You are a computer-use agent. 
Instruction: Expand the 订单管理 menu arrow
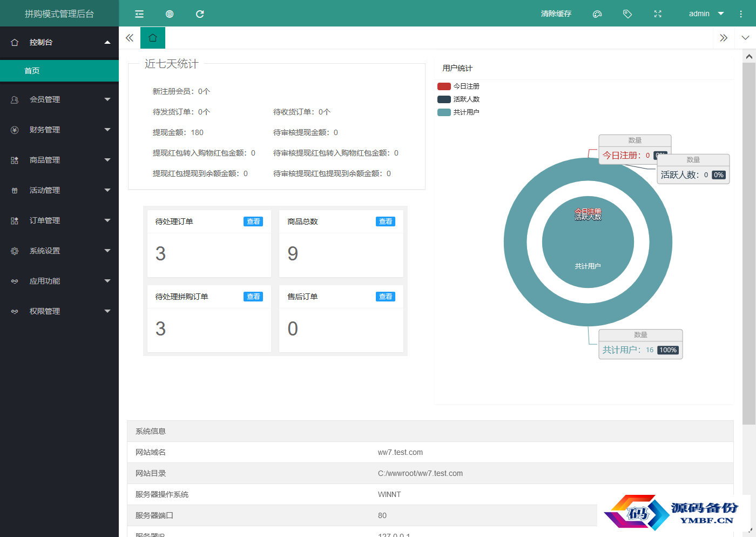pyautogui.click(x=107, y=220)
